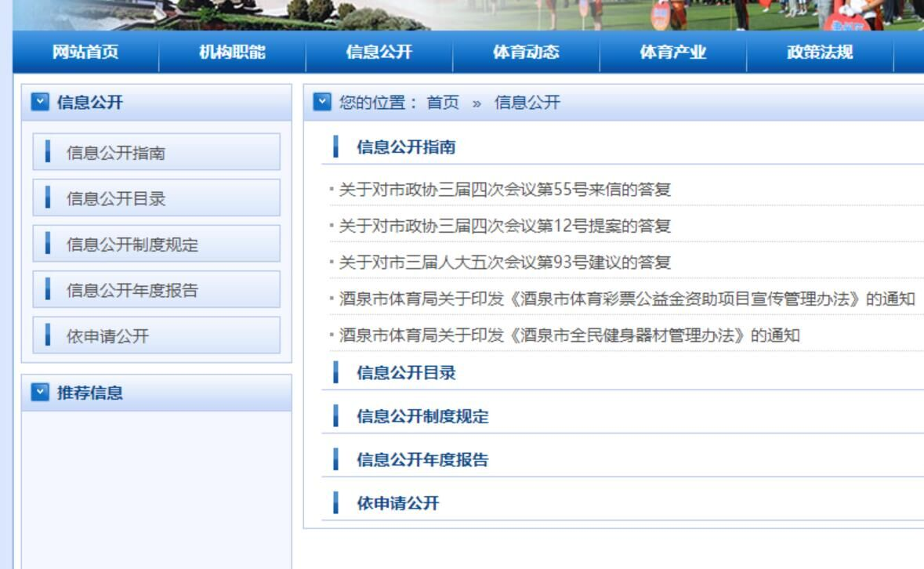Image resolution: width=924 pixels, height=569 pixels.
Task: Expand 信息公开年度报告 section in main content
Action: 422,460
